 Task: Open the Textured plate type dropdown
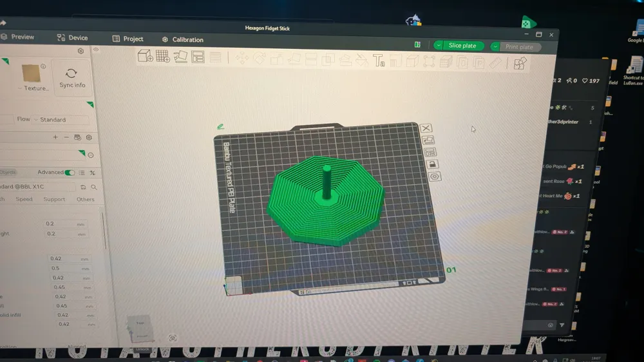pos(35,88)
